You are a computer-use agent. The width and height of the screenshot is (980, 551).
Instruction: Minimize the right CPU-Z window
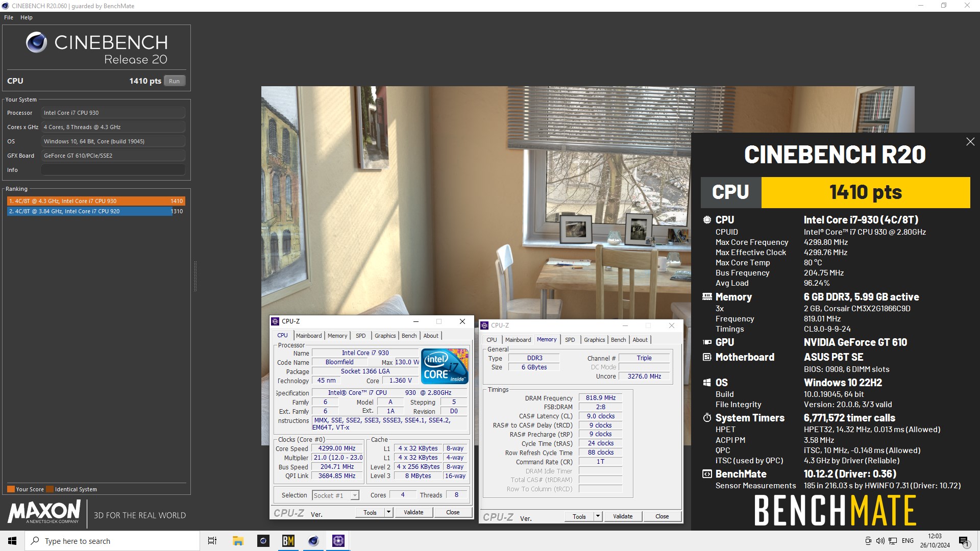625,325
